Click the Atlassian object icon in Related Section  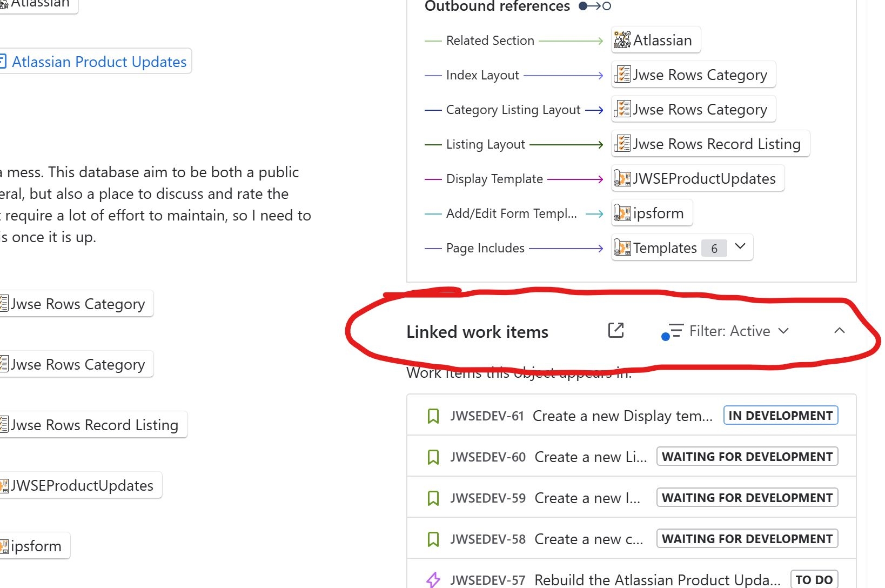pos(622,40)
